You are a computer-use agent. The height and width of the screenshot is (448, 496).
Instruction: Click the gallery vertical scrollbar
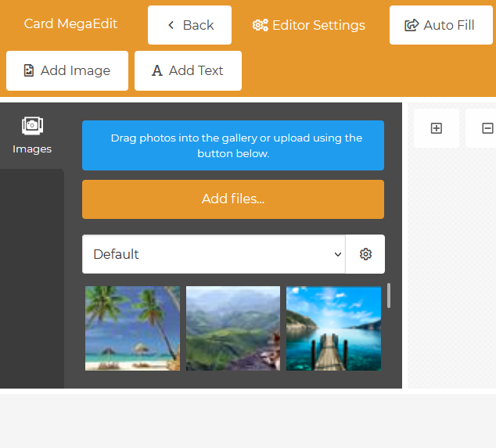[x=389, y=296]
